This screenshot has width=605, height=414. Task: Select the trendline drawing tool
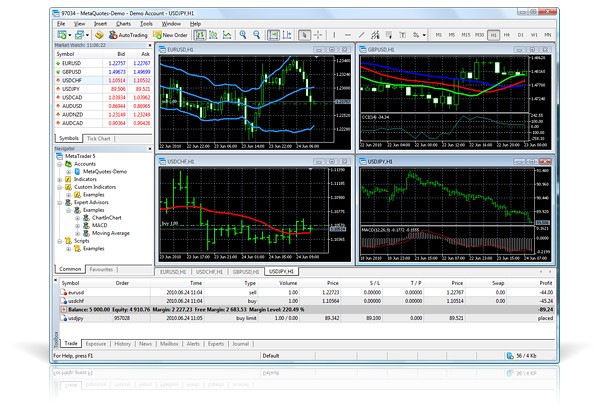click(x=361, y=35)
